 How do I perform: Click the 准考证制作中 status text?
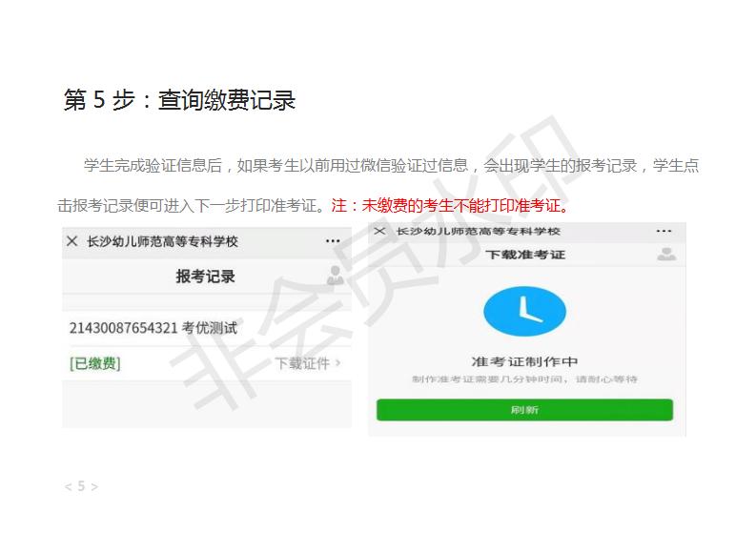(524, 361)
